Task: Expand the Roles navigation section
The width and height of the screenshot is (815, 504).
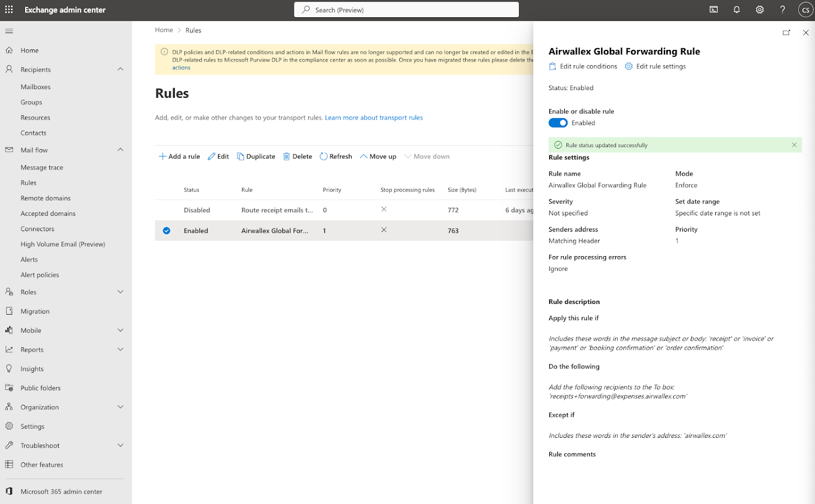Action: click(x=120, y=292)
